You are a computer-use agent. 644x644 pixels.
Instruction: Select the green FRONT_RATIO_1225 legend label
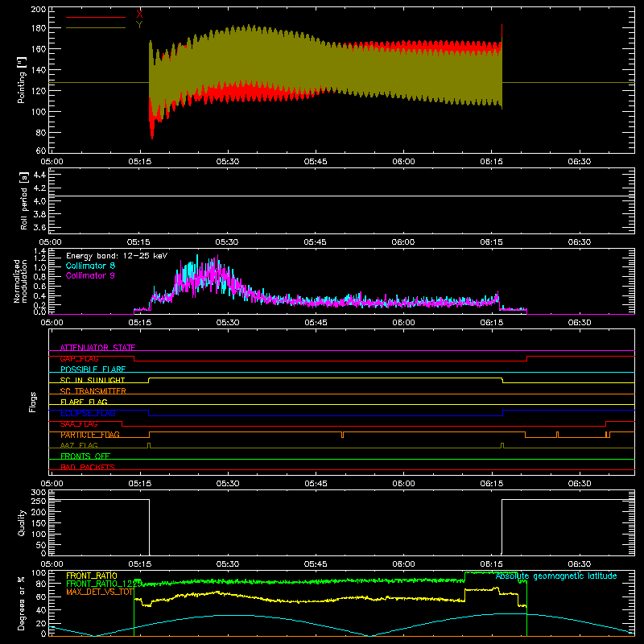[105, 584]
